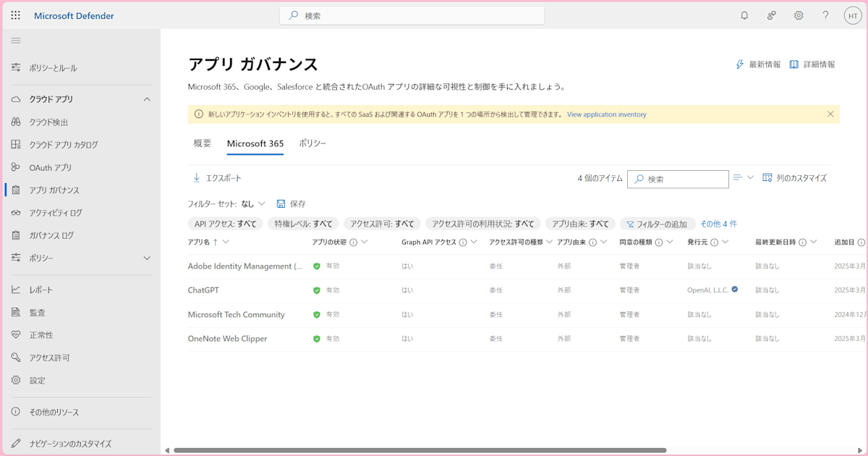Viewport: 868px width, 456px height.
Task: Open the 発行元 column dropdown
Action: coord(725,242)
